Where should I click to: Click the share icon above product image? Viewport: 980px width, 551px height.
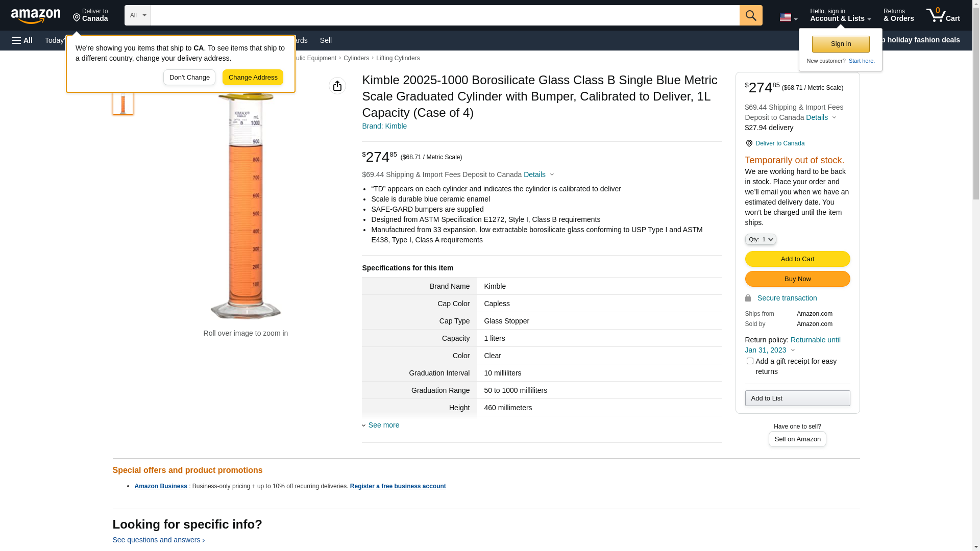click(337, 86)
